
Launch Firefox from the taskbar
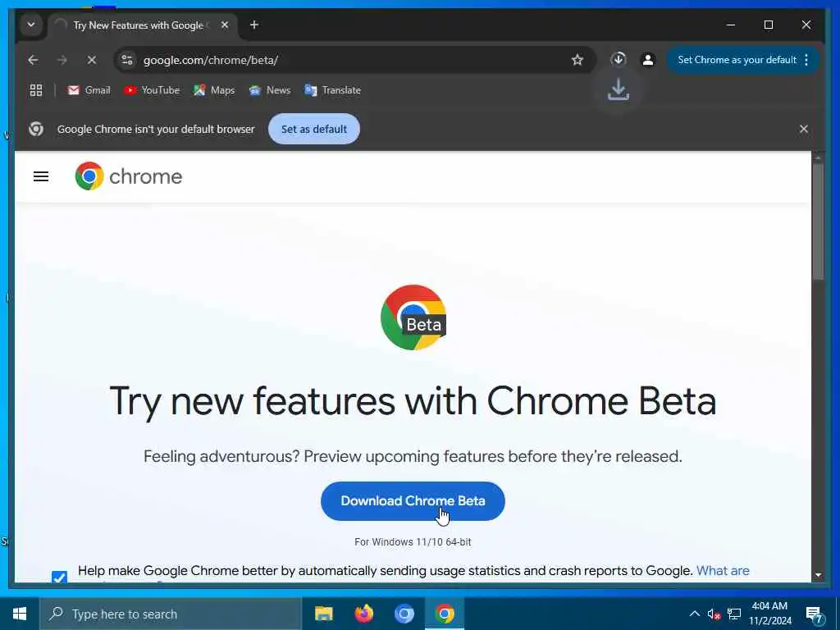tap(364, 614)
